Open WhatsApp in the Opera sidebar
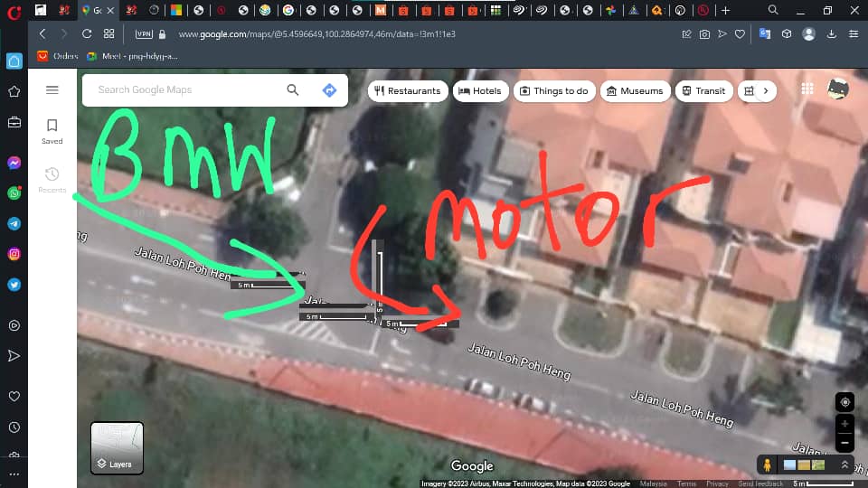The image size is (868, 488). [x=14, y=192]
